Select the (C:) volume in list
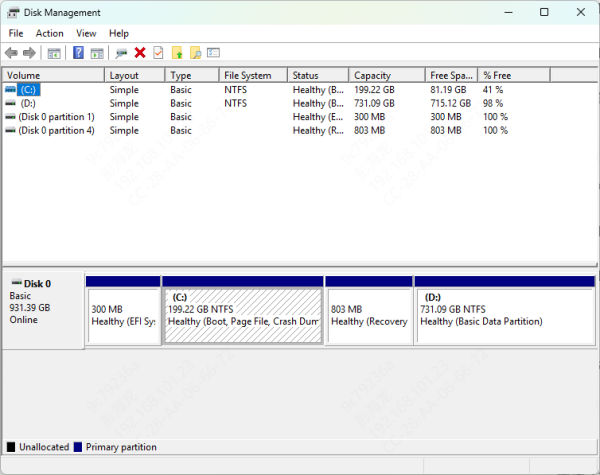Screen dimensions: 600x475 (x=28, y=90)
